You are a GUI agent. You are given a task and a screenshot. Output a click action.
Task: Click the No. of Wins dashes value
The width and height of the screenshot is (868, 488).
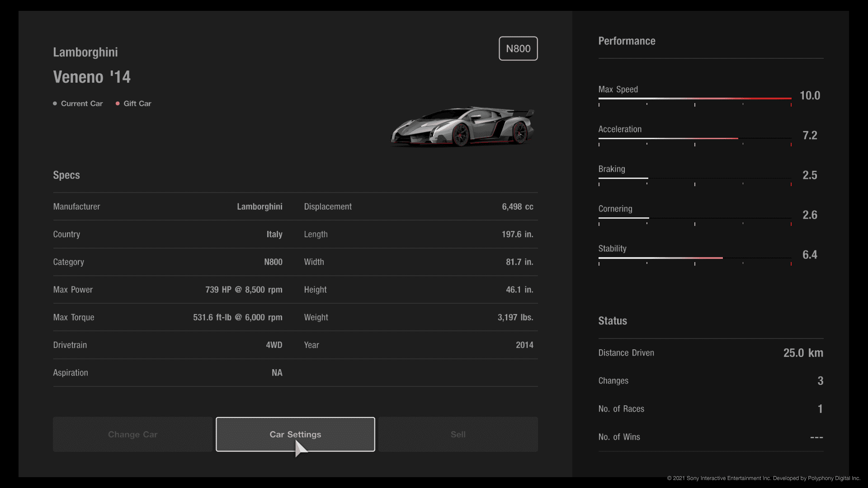point(816,437)
